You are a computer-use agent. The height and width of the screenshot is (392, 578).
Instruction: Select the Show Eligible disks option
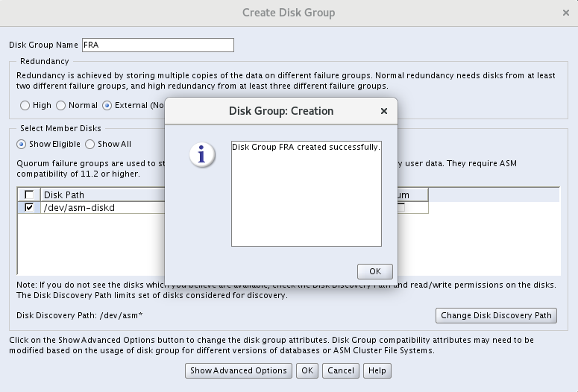click(x=22, y=145)
